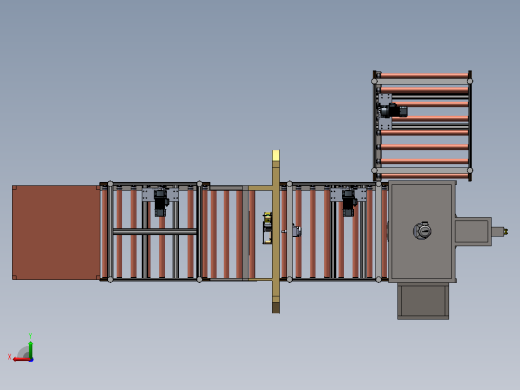Viewport: 520px width, 390px height.
Task: Select the large brown plate on the left
Action: click(x=56, y=232)
